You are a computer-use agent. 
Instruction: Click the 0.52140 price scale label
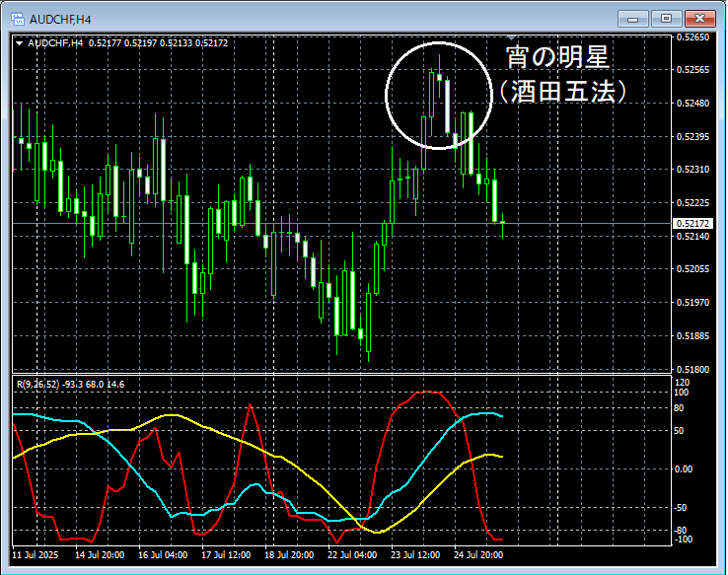click(x=693, y=237)
